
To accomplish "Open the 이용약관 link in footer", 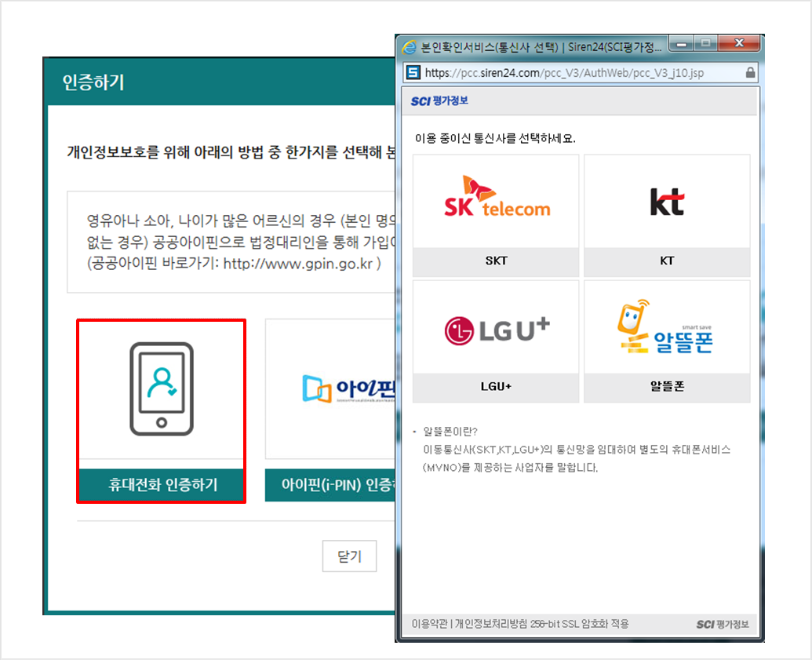I will (x=429, y=624).
